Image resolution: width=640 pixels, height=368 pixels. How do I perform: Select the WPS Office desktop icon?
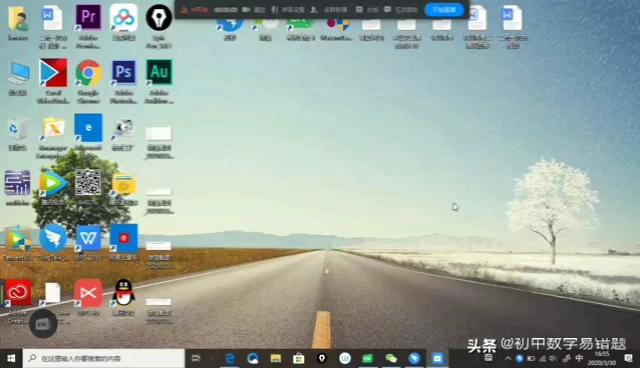[x=89, y=238]
